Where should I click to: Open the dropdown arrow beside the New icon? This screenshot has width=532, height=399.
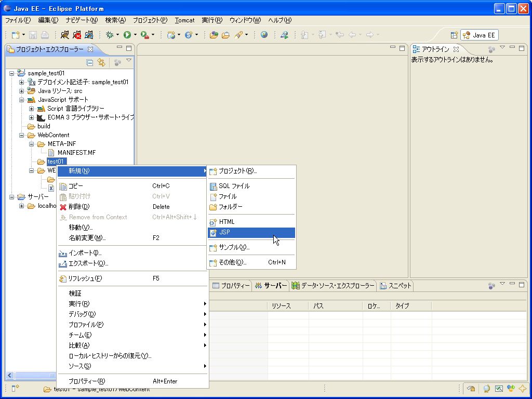click(23, 35)
